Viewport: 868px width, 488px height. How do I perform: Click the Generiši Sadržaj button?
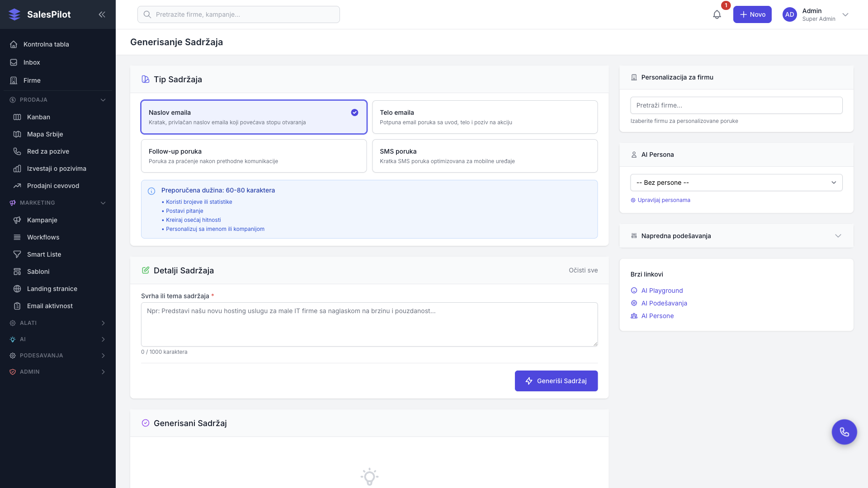point(556,381)
